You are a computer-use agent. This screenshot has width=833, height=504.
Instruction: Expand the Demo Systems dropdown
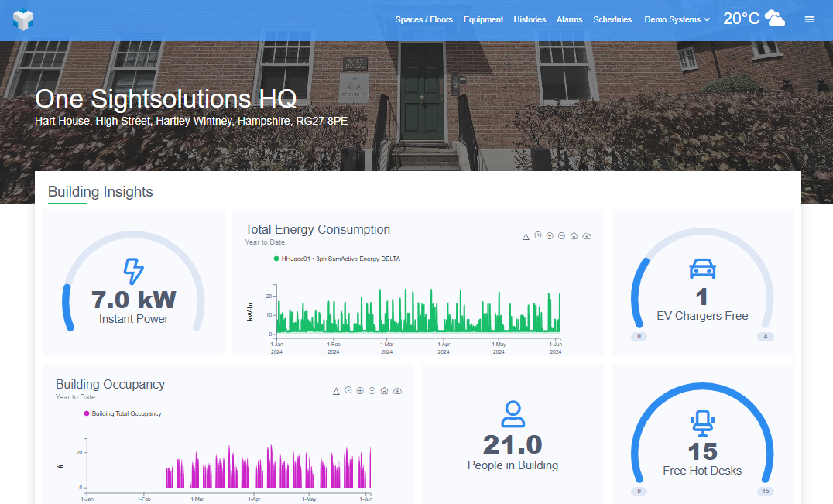point(677,19)
